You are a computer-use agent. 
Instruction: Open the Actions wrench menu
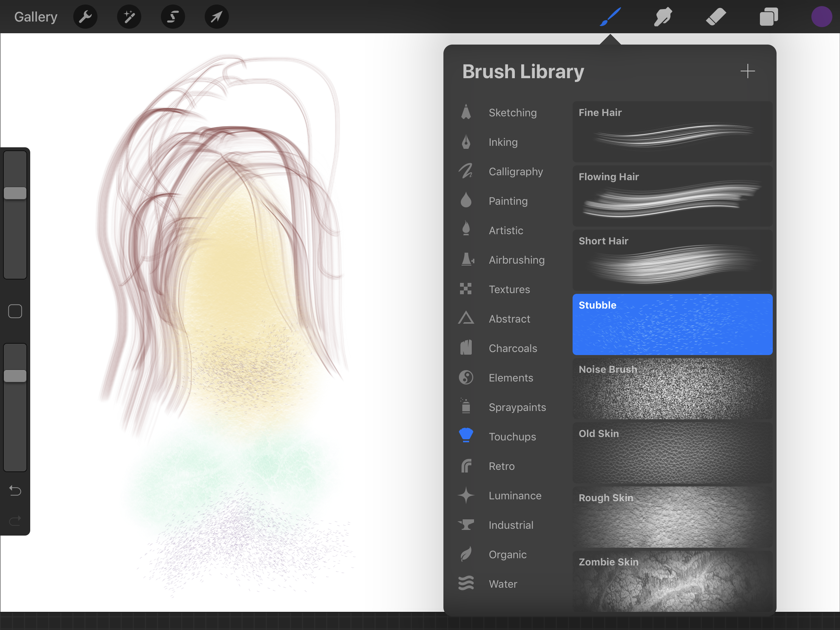point(85,17)
